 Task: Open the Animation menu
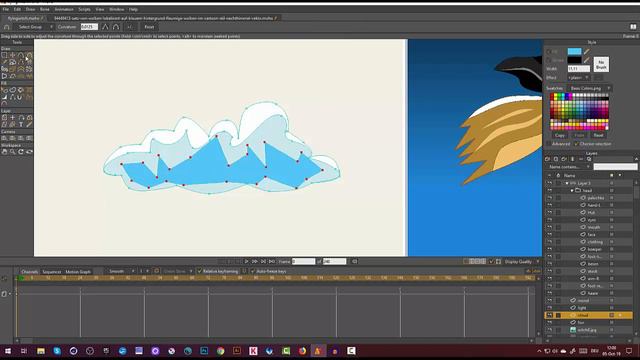click(64, 9)
